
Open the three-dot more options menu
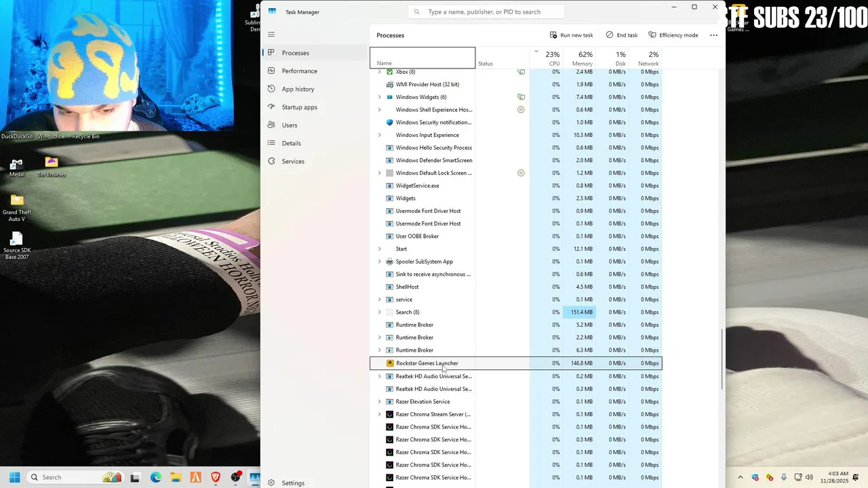coord(713,35)
